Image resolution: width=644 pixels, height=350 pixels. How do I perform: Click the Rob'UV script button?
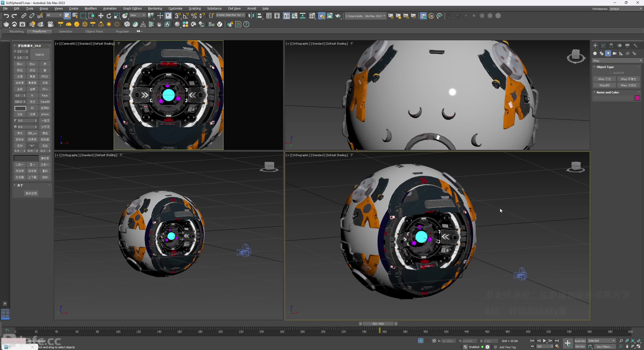point(40,55)
